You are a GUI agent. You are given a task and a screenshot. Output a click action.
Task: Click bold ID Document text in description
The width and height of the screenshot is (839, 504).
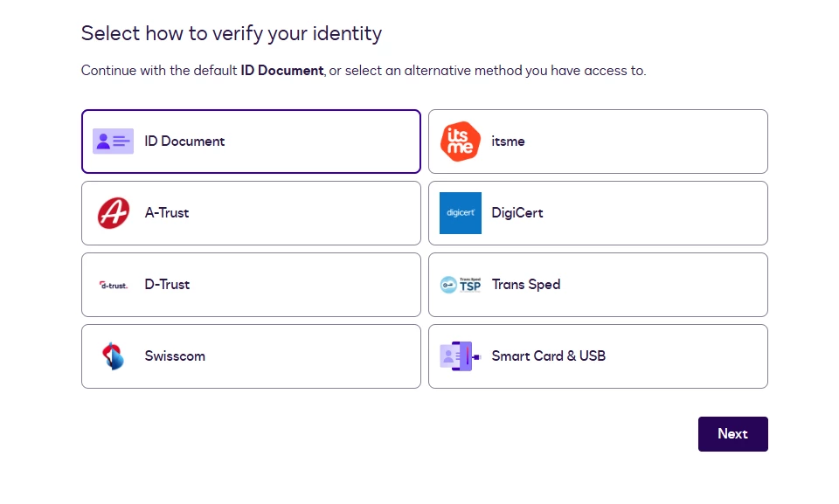(282, 71)
